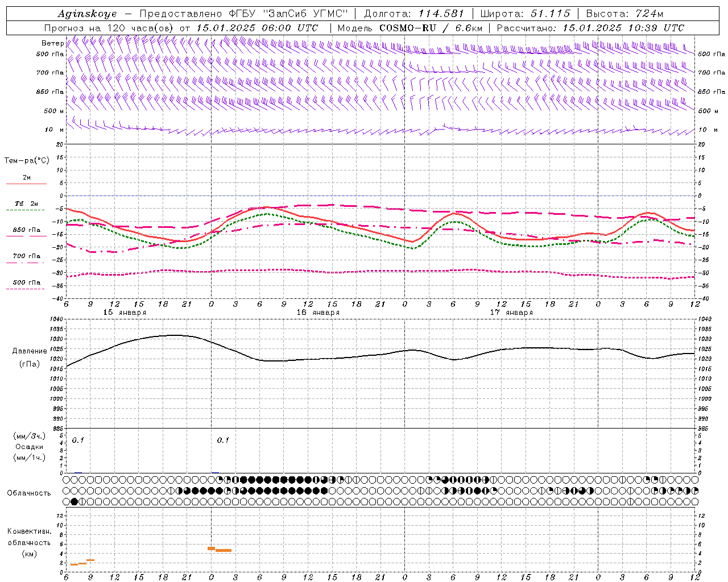Image resolution: width=728 pixels, height=582 pixels.
Task: Click the Осадки precipitation label
Action: point(30,447)
